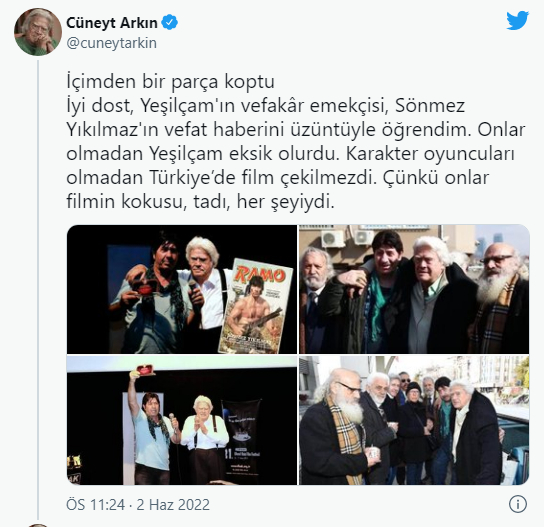Click the RAMO movie poster in photo

point(256,306)
